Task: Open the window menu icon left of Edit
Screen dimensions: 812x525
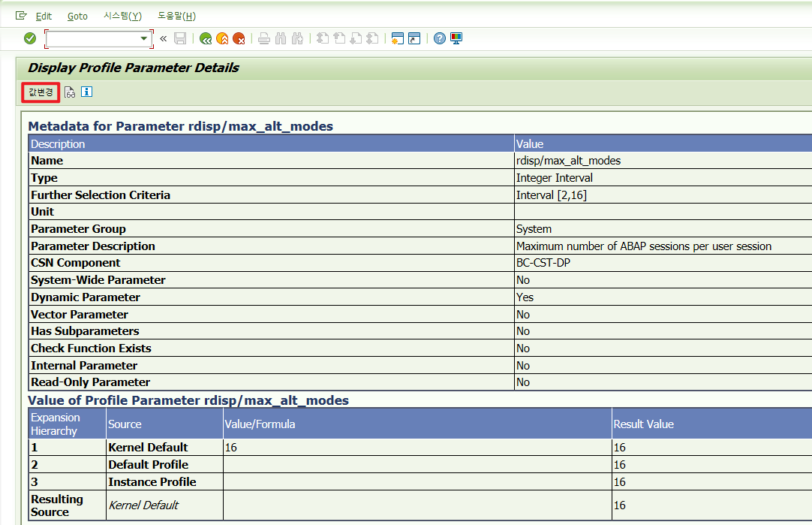Action: [x=21, y=16]
